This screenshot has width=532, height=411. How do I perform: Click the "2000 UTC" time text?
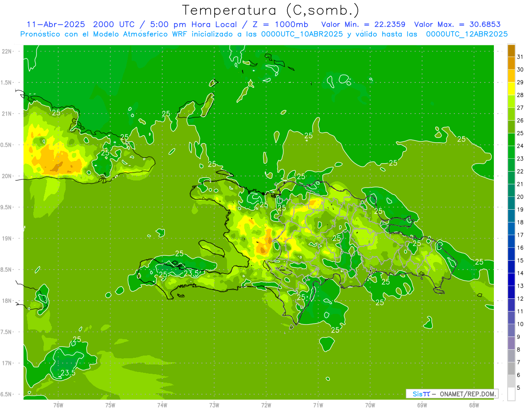115,24
